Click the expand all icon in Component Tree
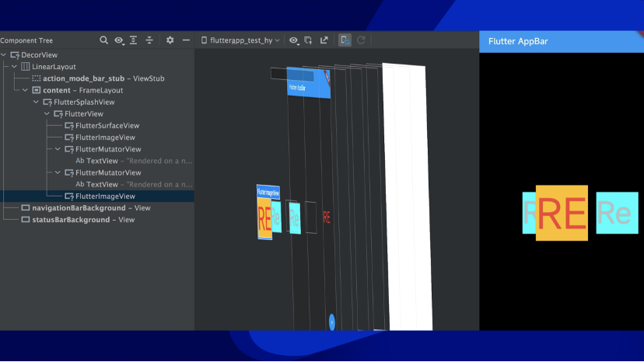The height and width of the screenshot is (362, 644). click(x=134, y=40)
